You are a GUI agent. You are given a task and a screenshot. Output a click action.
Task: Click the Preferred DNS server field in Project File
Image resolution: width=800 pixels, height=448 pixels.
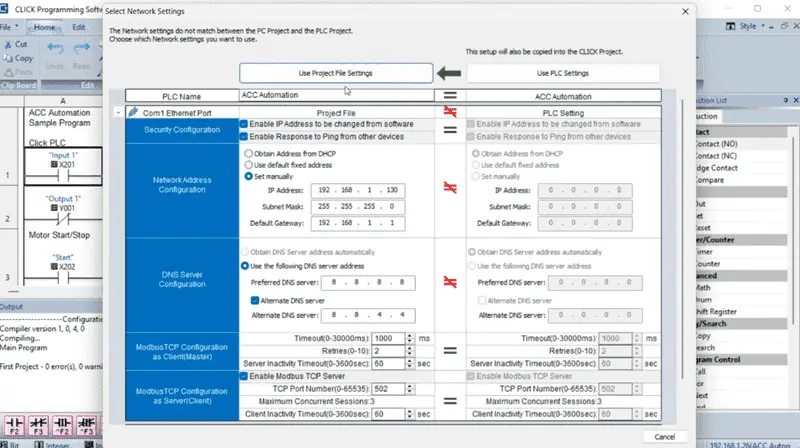[x=368, y=282]
